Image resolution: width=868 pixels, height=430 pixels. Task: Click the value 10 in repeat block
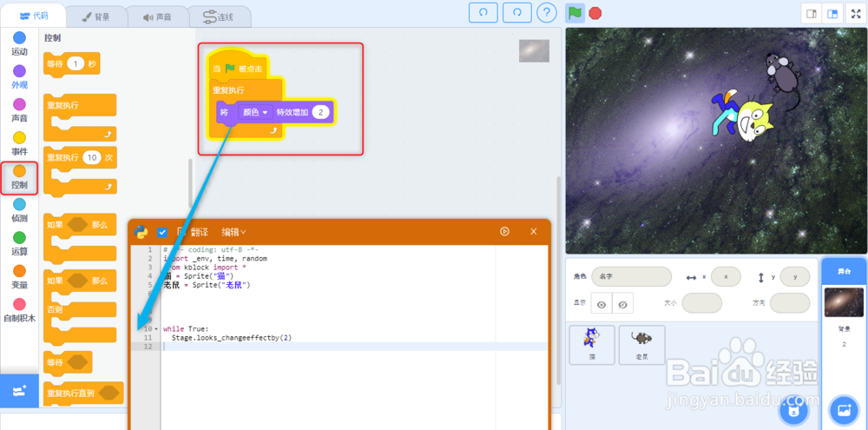92,158
